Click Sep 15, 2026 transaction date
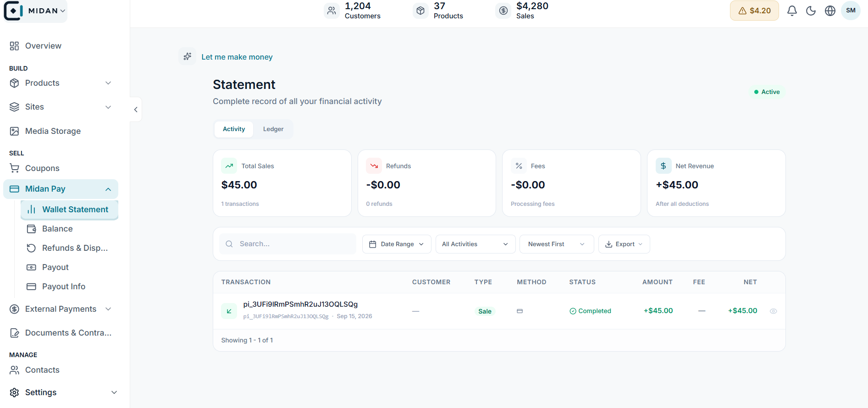 point(354,316)
